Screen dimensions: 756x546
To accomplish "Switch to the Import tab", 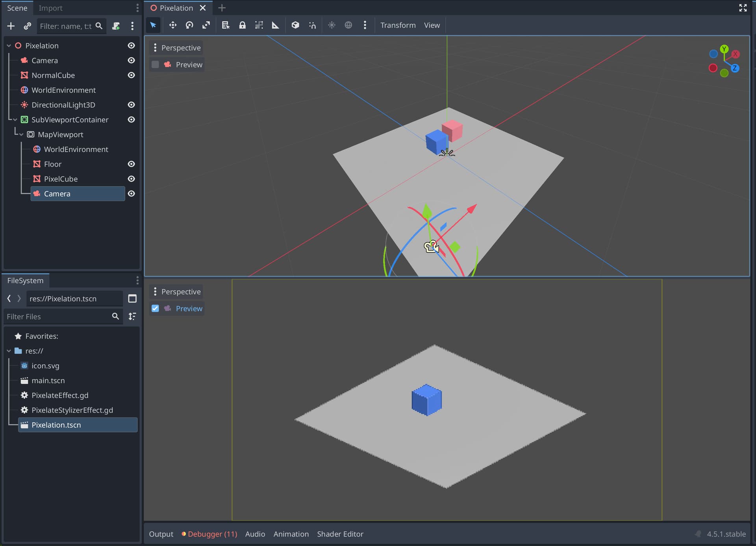I will 50,8.
